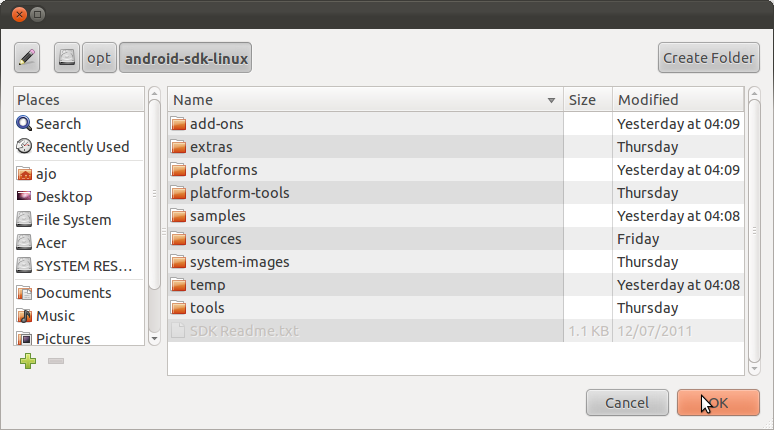Click the Cancel button

[627, 403]
